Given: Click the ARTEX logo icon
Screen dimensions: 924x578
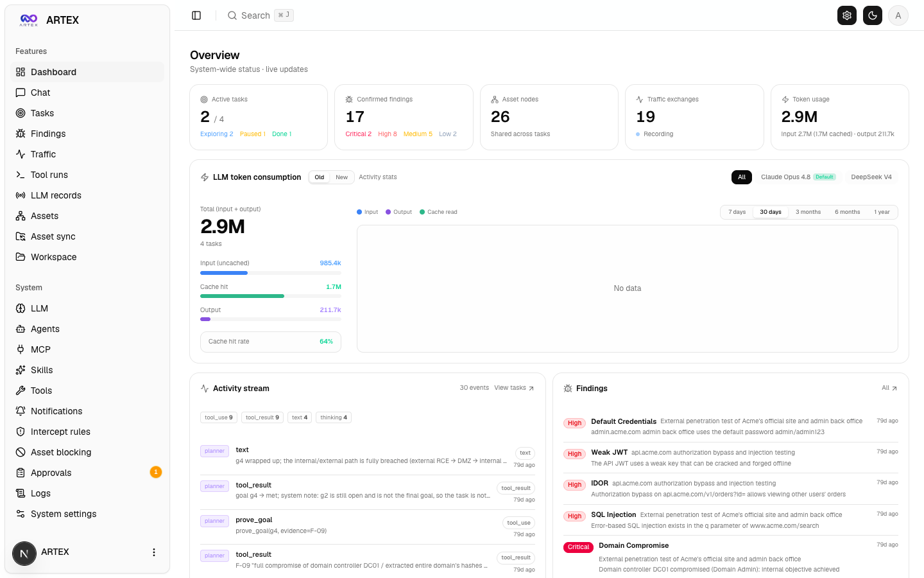Looking at the screenshot, I should pos(28,20).
